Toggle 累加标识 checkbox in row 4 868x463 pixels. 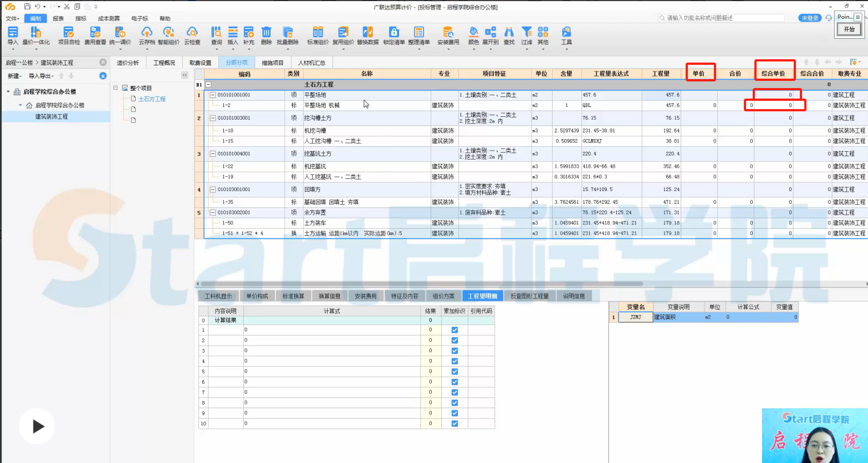455,361
